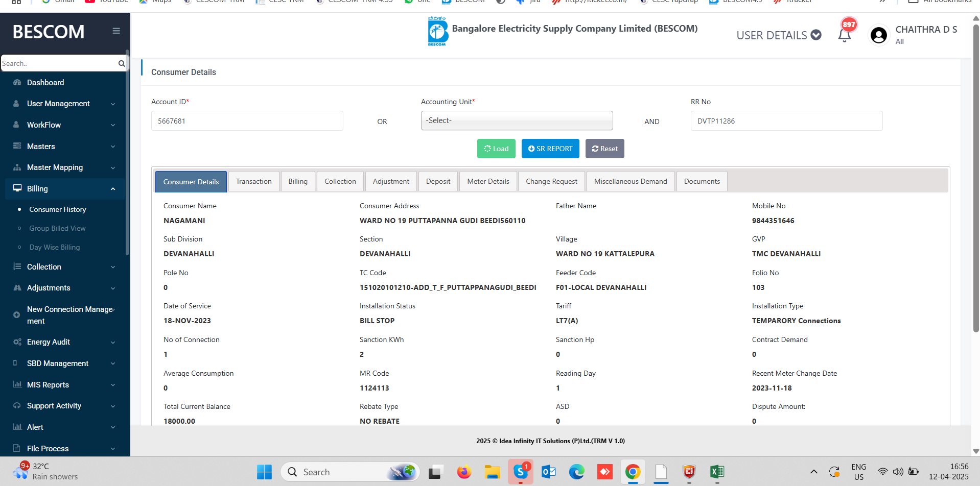980x486 pixels.
Task: Switch to the Adjustment tab
Action: coord(391,181)
